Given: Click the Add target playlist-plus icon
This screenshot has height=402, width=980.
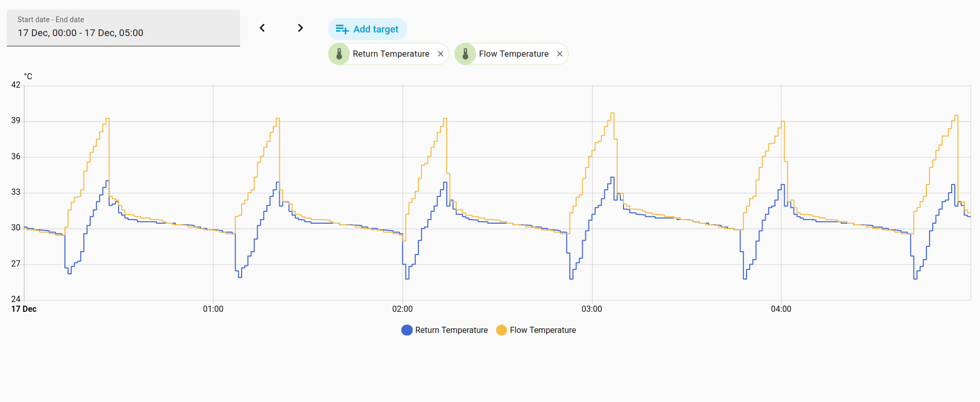Looking at the screenshot, I should (342, 29).
